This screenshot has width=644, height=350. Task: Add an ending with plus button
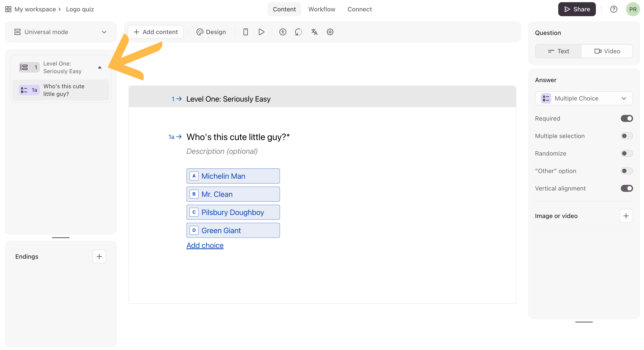99,256
